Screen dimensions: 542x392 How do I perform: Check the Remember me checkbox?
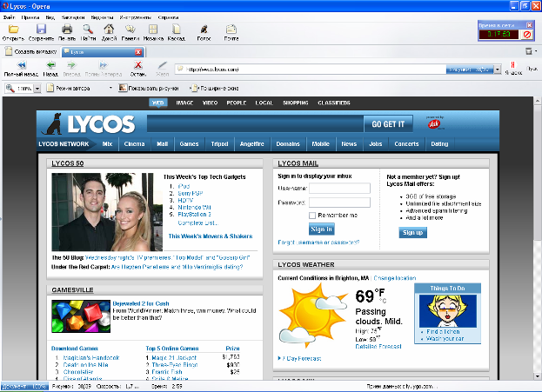pyautogui.click(x=312, y=216)
